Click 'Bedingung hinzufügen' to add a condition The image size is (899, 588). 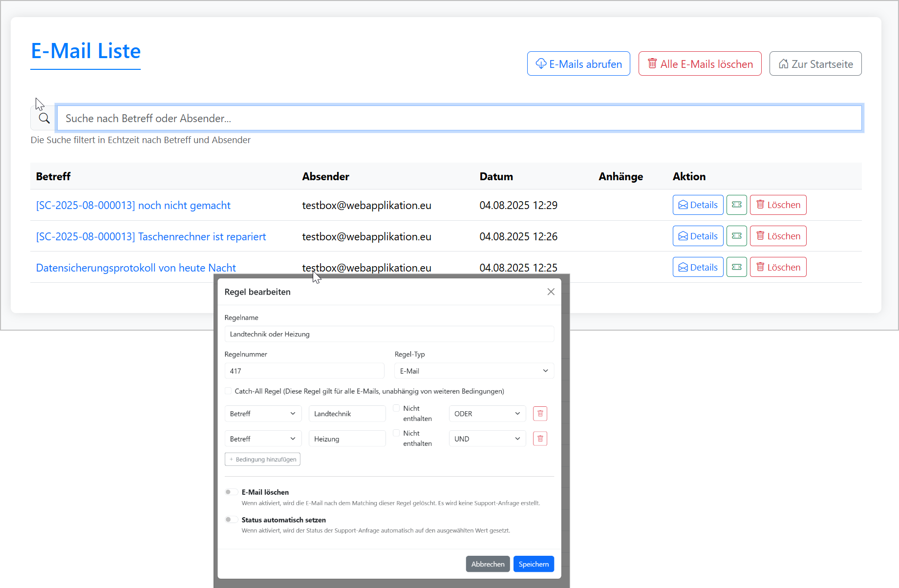click(x=262, y=459)
